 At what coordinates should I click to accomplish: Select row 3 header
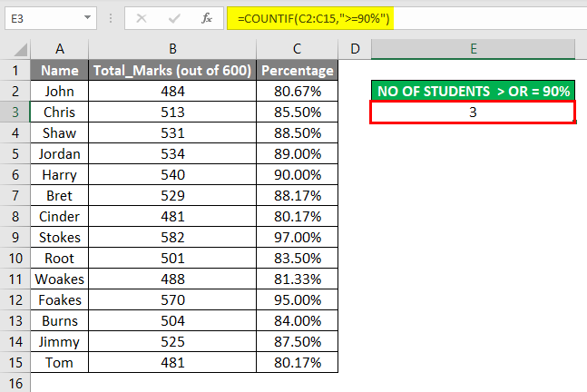pyautogui.click(x=15, y=112)
